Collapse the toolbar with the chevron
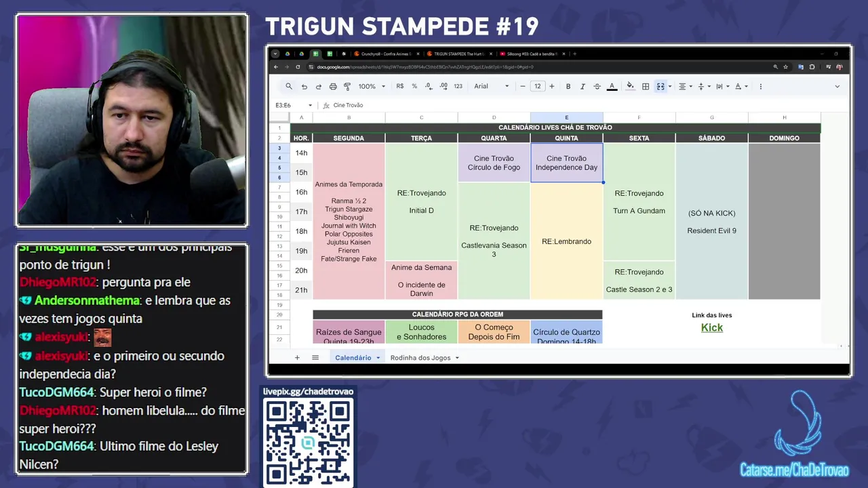Viewport: 868px width, 488px height. pos(837,86)
